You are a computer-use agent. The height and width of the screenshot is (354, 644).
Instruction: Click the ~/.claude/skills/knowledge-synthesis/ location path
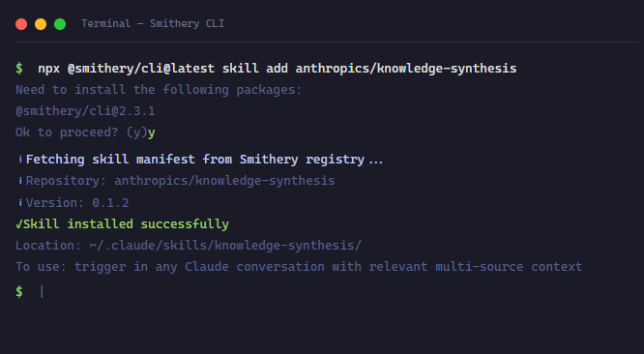coord(225,246)
